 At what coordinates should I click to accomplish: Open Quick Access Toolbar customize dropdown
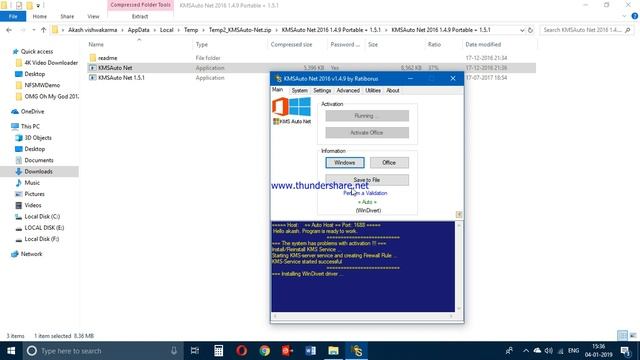38,6
